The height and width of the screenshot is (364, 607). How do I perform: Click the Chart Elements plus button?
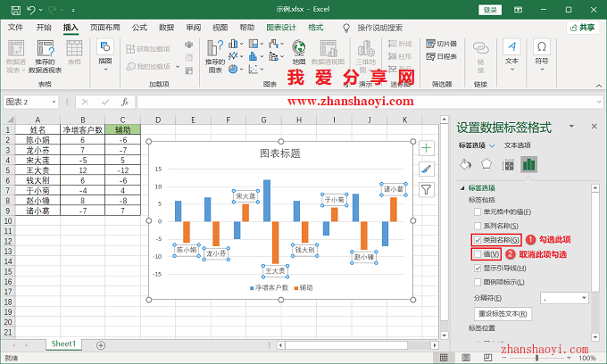coord(426,148)
